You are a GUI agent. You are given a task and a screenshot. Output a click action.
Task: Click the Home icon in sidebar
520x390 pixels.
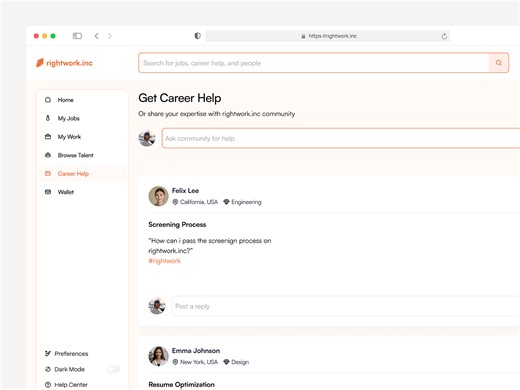[x=48, y=100]
